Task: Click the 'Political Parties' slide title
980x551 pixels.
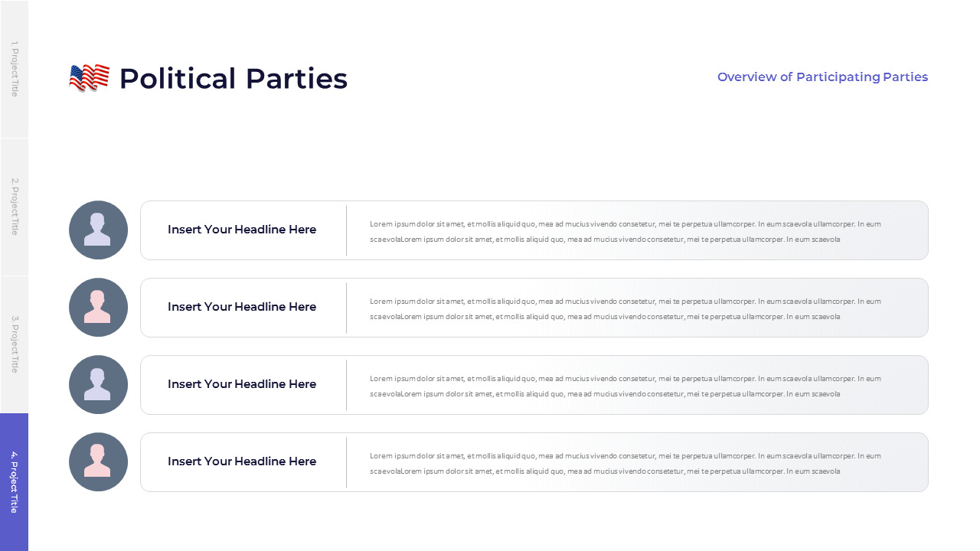Action: click(233, 79)
